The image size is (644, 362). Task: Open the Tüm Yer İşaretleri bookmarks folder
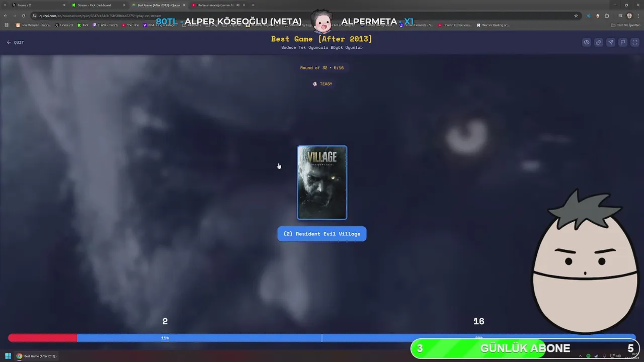(626, 25)
